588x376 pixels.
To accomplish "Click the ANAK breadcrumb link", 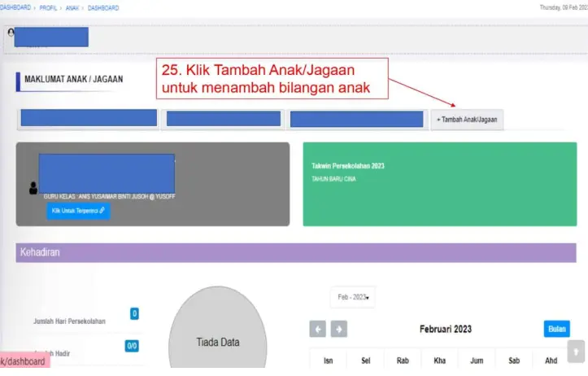I will tap(72, 8).
